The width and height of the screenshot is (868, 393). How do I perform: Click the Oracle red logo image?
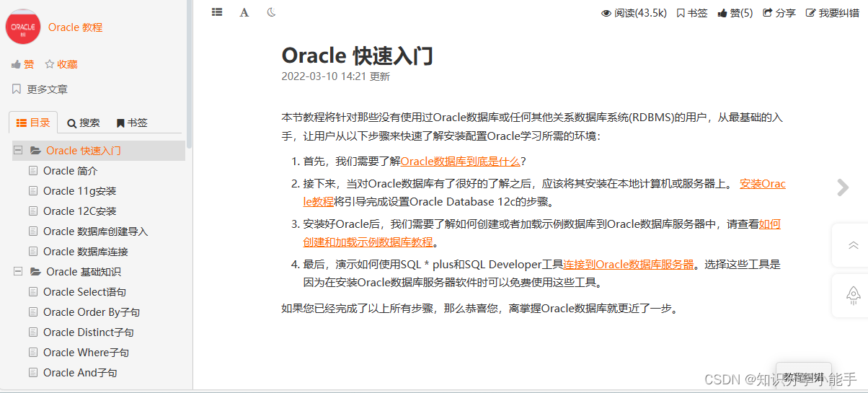click(23, 27)
